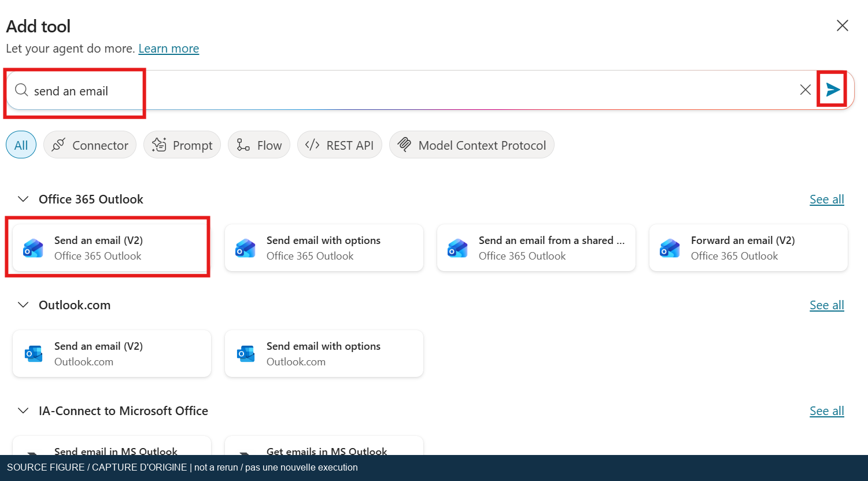Collapse the IA-Connect to Microsoft Office section

click(x=23, y=411)
